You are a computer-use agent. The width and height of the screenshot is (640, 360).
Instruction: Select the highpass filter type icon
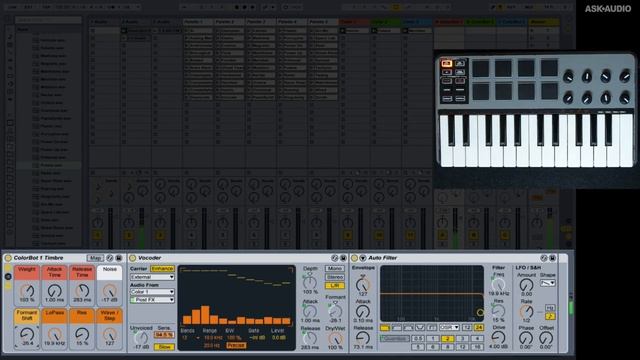397,328
